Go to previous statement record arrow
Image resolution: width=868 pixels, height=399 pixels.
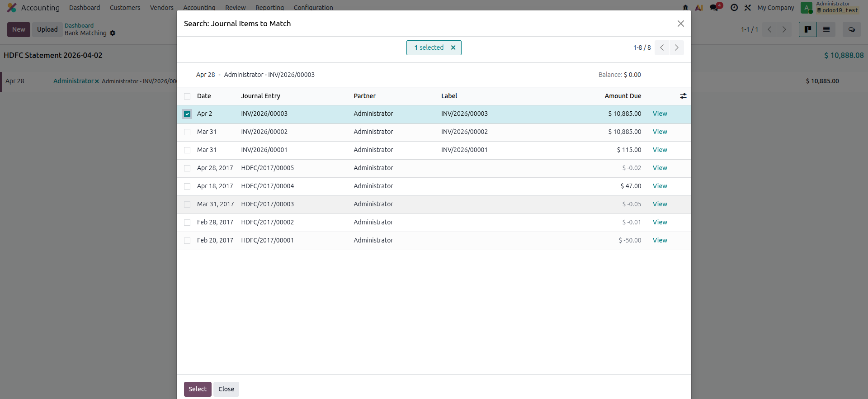769,29
